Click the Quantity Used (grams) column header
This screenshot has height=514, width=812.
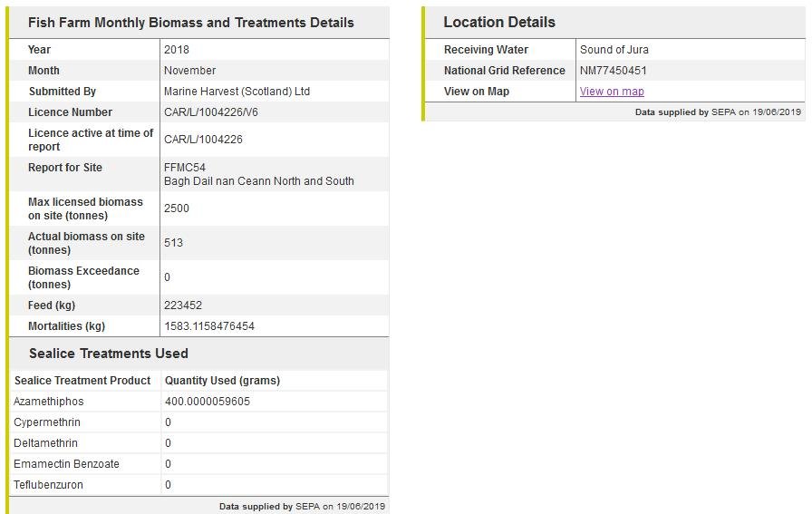coord(222,381)
